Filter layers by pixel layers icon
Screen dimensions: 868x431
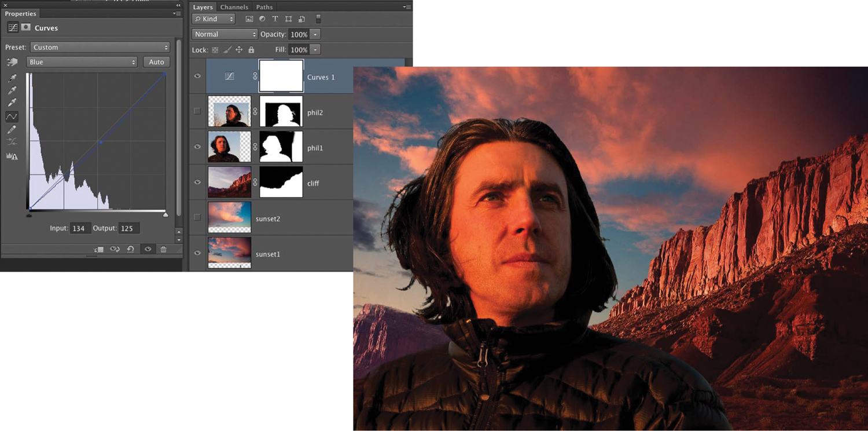pos(249,19)
